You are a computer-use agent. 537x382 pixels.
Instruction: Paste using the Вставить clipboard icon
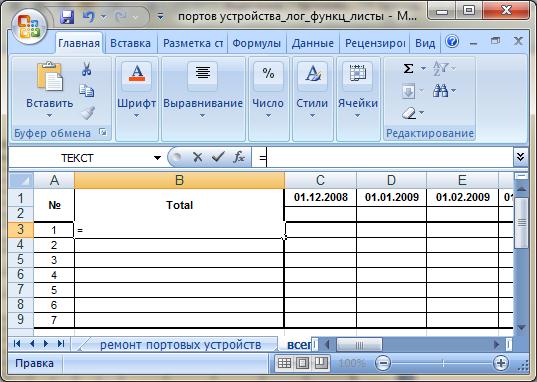coord(50,77)
